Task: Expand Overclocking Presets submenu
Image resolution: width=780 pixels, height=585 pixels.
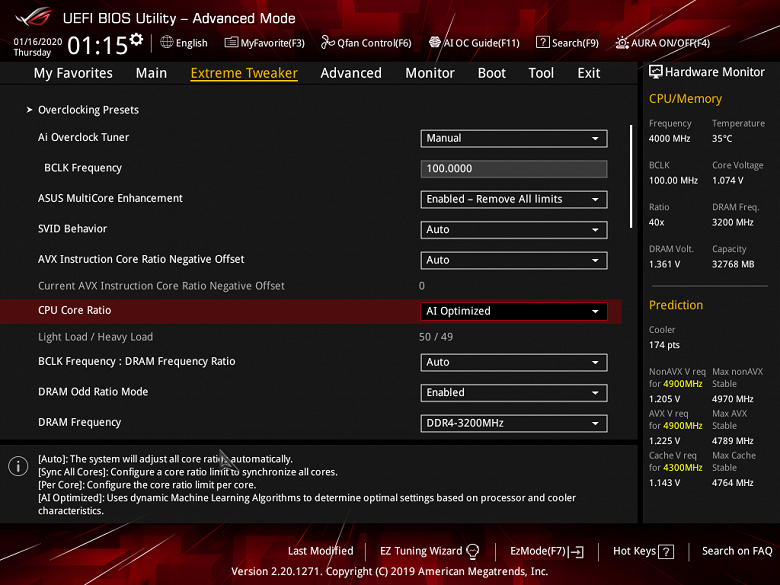Action: 88,110
